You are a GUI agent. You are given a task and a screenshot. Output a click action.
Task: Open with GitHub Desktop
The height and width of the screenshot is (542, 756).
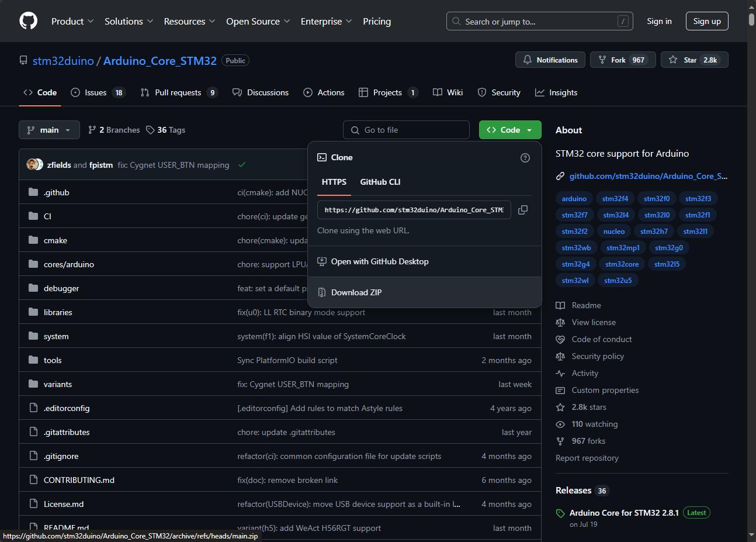point(379,261)
